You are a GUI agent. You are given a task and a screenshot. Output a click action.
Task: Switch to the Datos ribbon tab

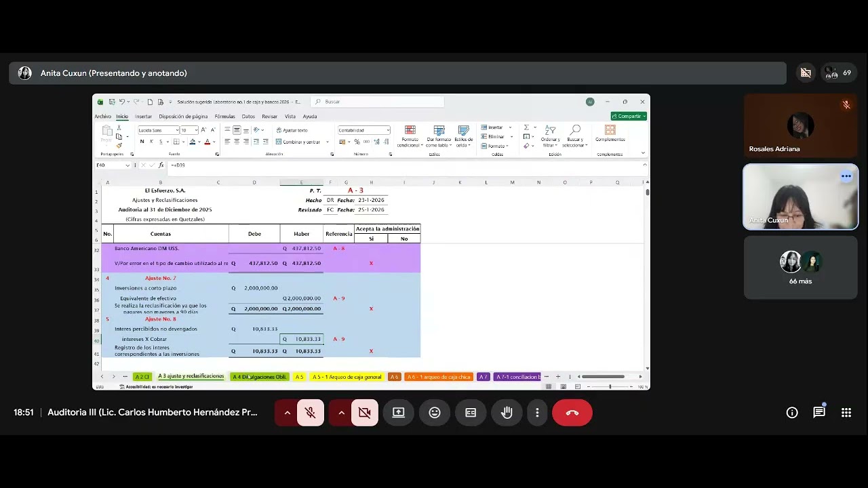pos(248,117)
